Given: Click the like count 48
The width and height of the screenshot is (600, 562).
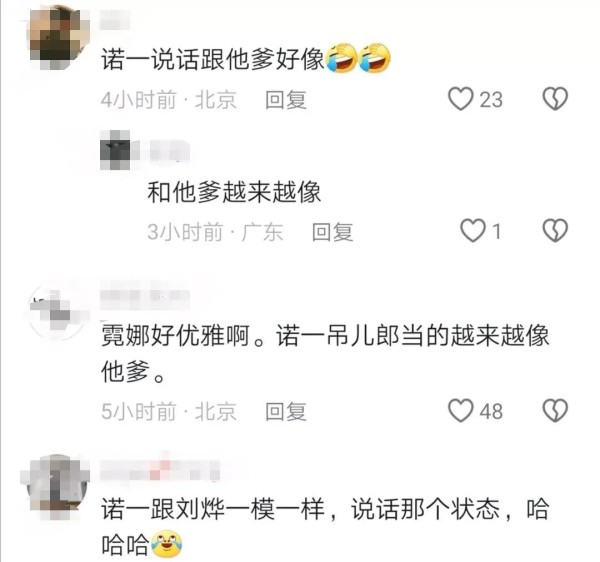Looking at the screenshot, I should (x=491, y=412).
